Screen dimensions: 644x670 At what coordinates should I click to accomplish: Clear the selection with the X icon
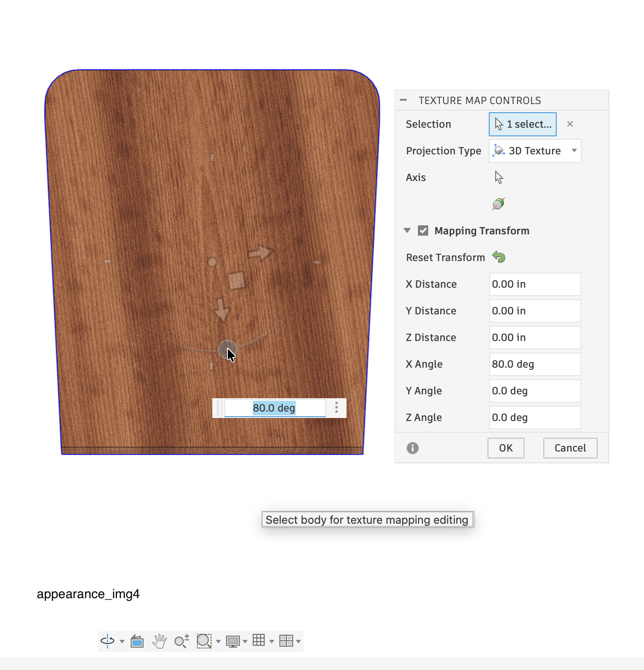[570, 124]
